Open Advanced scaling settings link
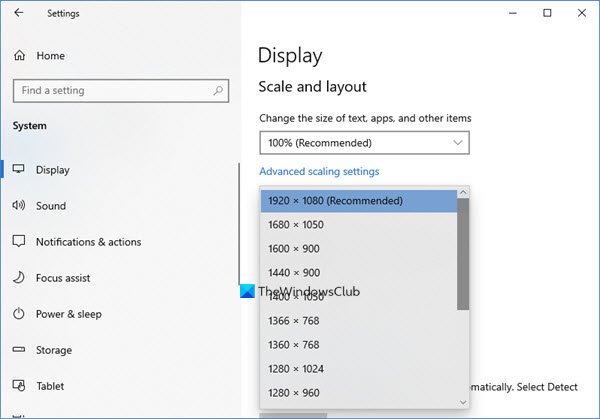The image size is (600, 419). [x=319, y=172]
